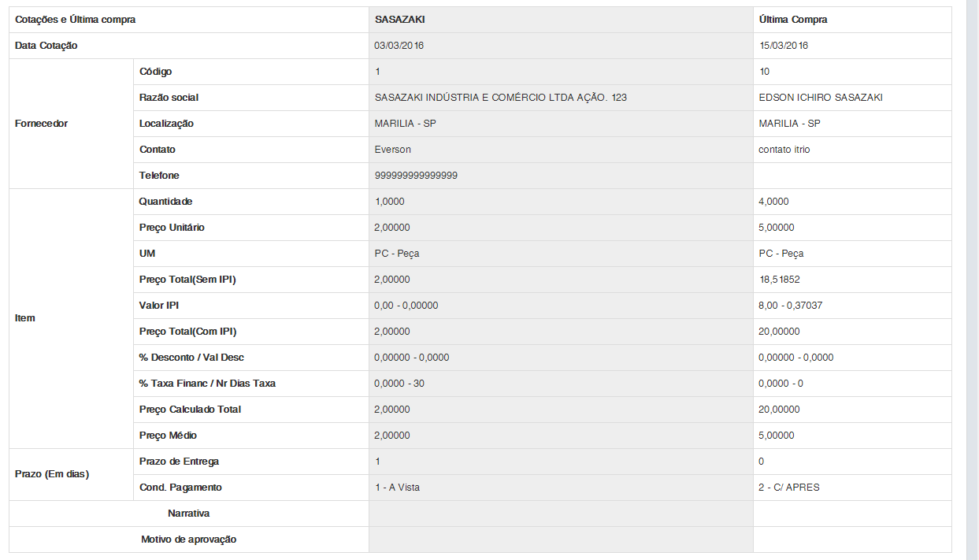Select the 03/03/2016 quotation date cell
This screenshot has height=560, width=979.
click(x=399, y=46)
